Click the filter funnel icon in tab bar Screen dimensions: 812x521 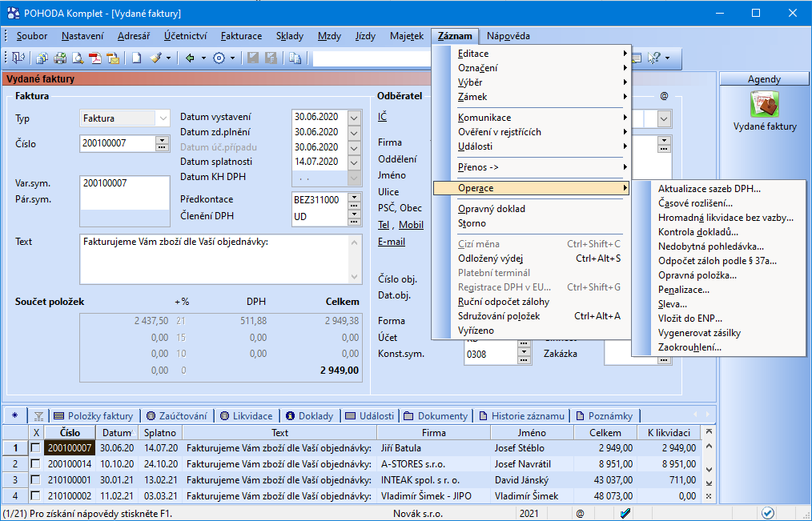pos(38,416)
